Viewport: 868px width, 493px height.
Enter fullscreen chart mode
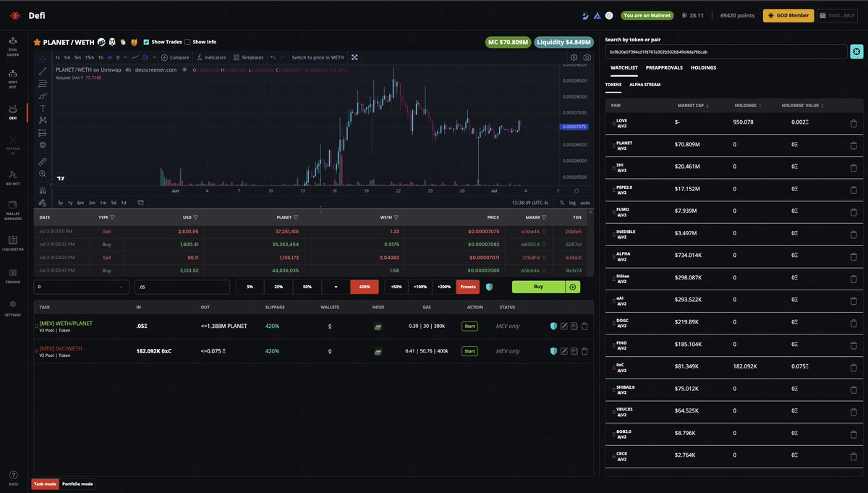coord(354,57)
